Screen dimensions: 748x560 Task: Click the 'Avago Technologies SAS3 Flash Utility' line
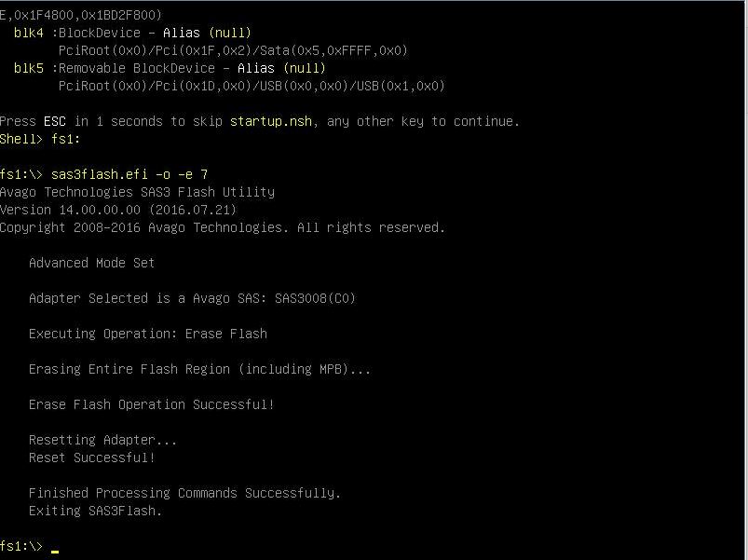(x=137, y=192)
